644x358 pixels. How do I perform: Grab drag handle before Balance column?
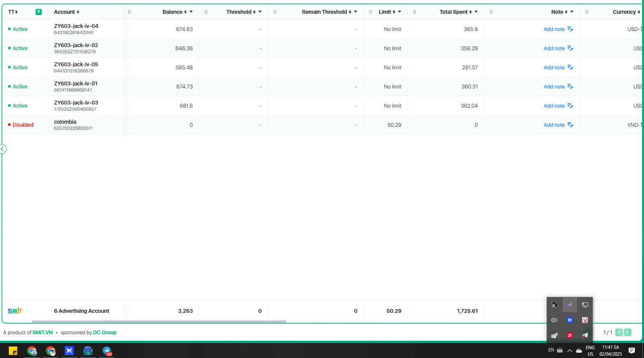point(129,12)
